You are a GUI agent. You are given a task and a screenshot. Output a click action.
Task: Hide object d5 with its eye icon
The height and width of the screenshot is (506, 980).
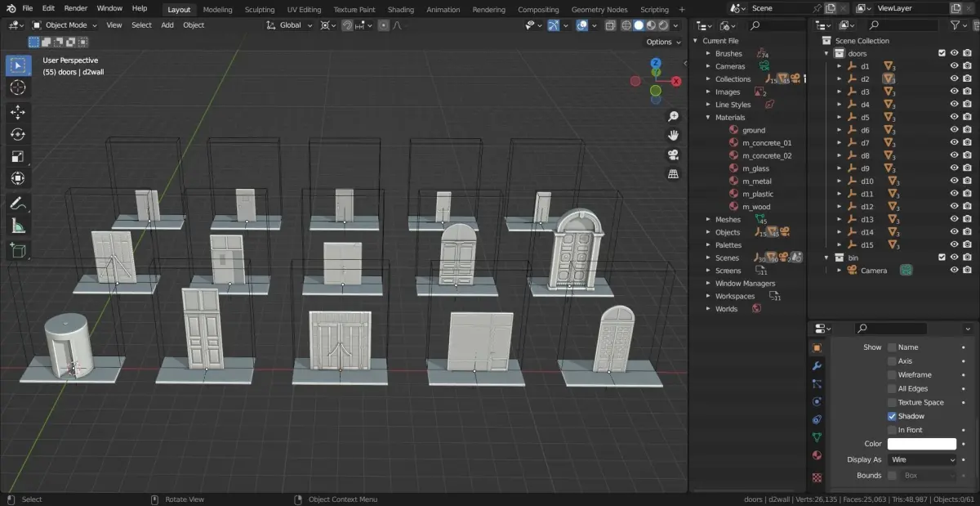click(x=954, y=118)
